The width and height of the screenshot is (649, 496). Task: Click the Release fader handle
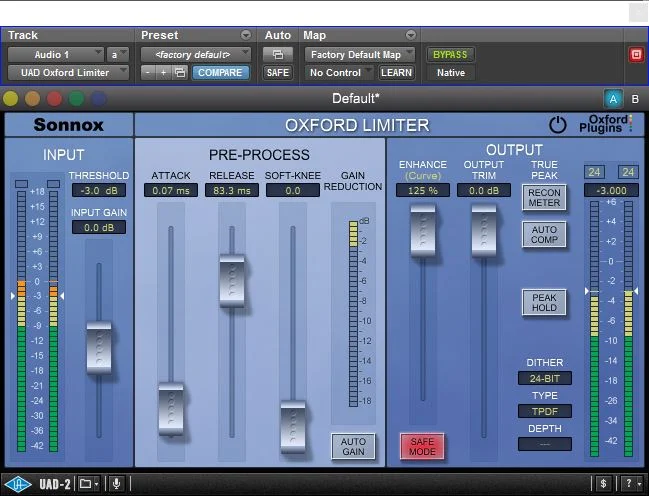click(x=232, y=281)
